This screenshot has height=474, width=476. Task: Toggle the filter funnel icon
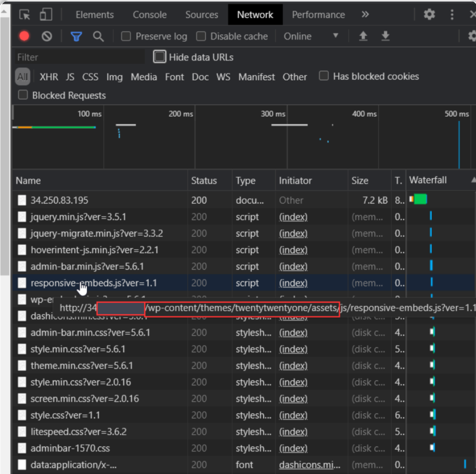pos(76,36)
